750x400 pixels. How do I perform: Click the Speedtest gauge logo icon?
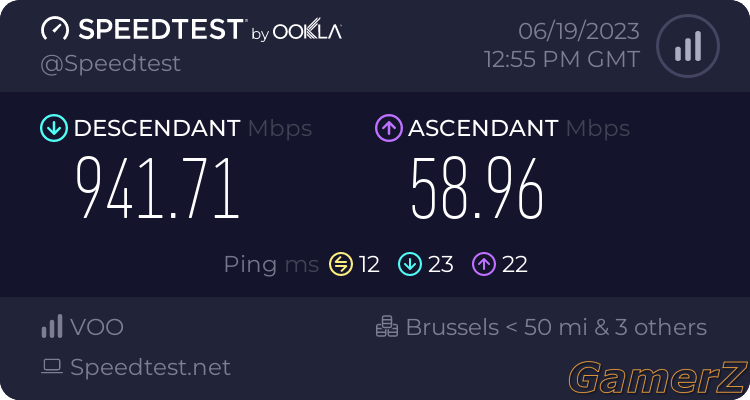click(x=55, y=29)
